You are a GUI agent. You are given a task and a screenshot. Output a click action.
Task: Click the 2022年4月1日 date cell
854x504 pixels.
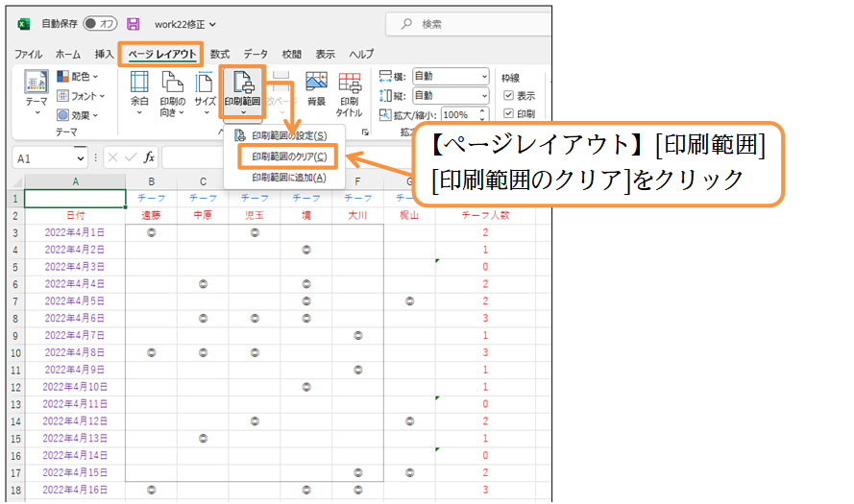point(75,232)
